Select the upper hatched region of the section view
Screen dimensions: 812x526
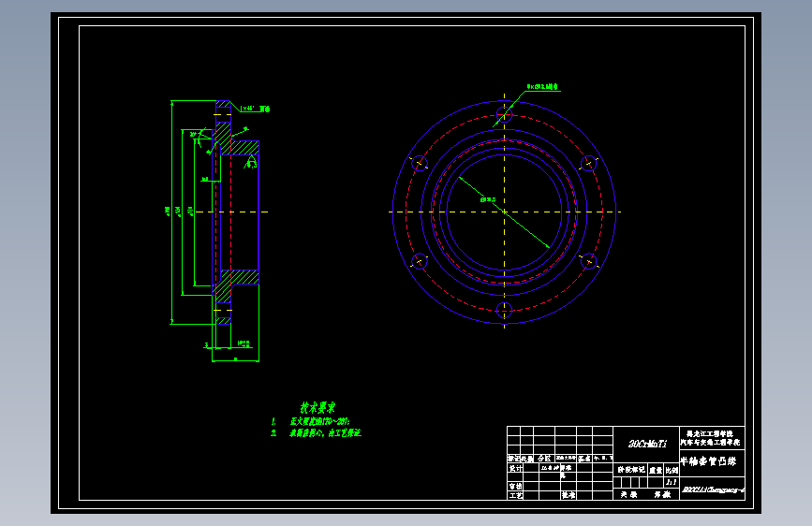(x=237, y=139)
